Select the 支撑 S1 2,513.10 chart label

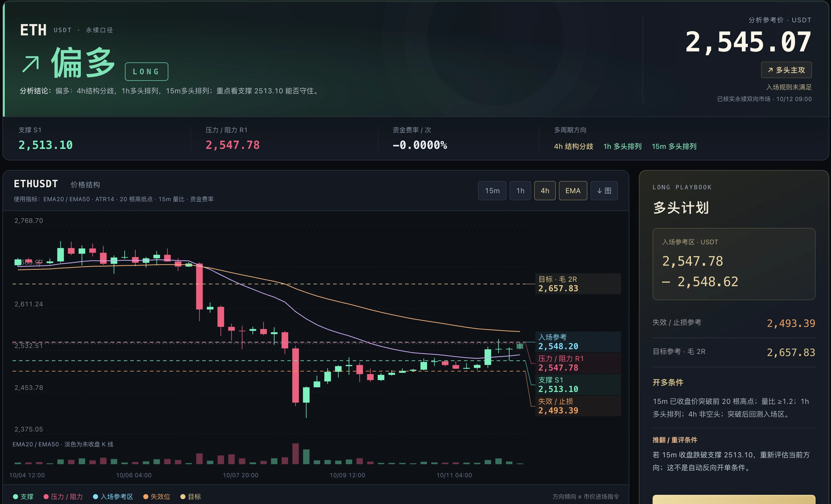pyautogui.click(x=578, y=385)
